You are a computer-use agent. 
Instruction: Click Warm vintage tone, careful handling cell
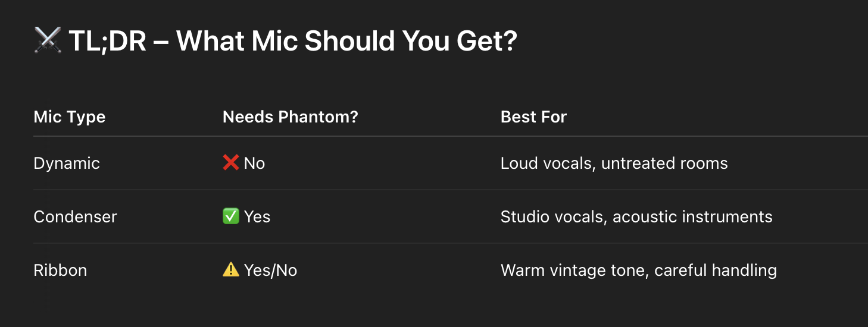click(639, 271)
